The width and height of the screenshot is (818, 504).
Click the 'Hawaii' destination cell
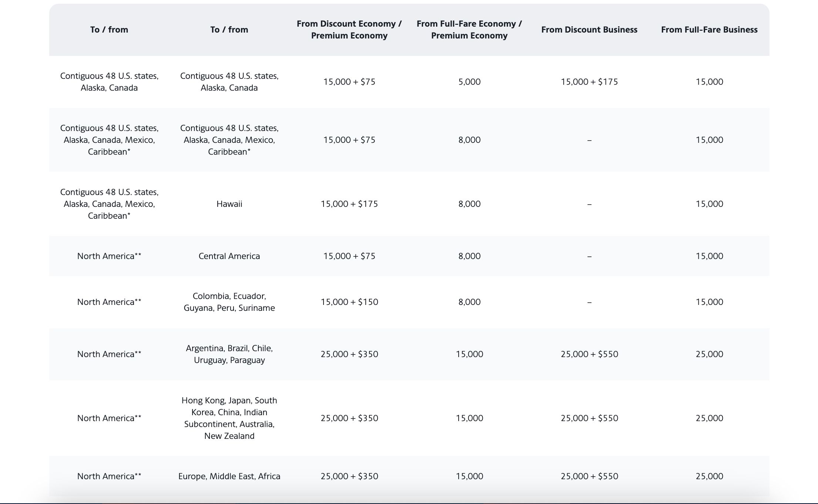229,204
